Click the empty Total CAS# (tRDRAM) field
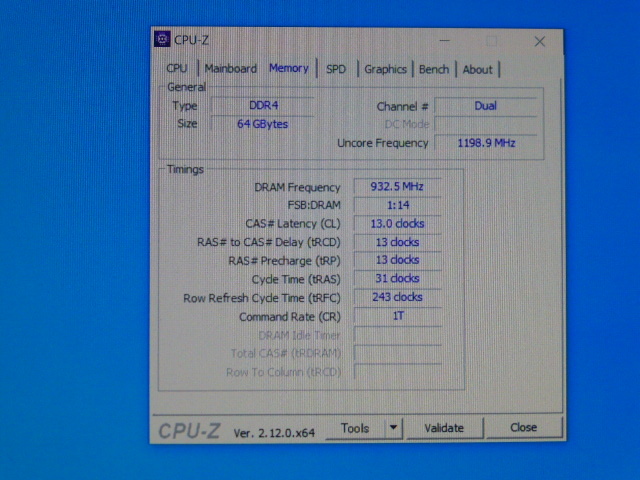The image size is (640, 480). (x=397, y=353)
